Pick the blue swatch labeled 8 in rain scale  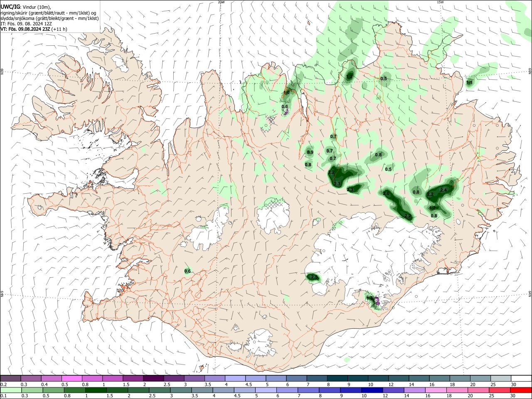[x=329, y=390]
